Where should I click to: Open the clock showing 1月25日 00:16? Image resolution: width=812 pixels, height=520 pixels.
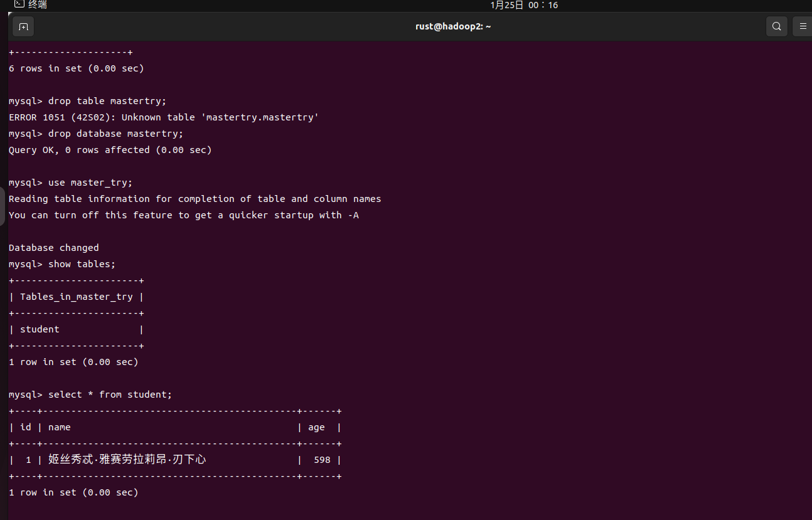524,5
